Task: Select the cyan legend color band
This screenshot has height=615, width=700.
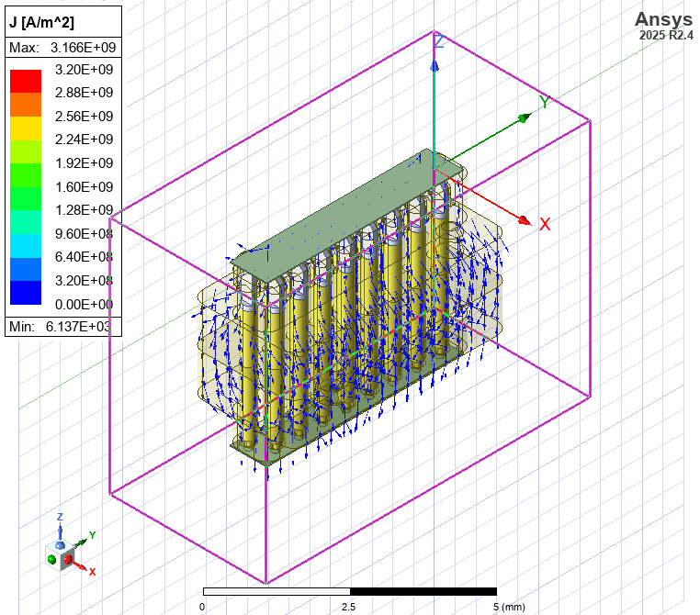Action: [26, 246]
